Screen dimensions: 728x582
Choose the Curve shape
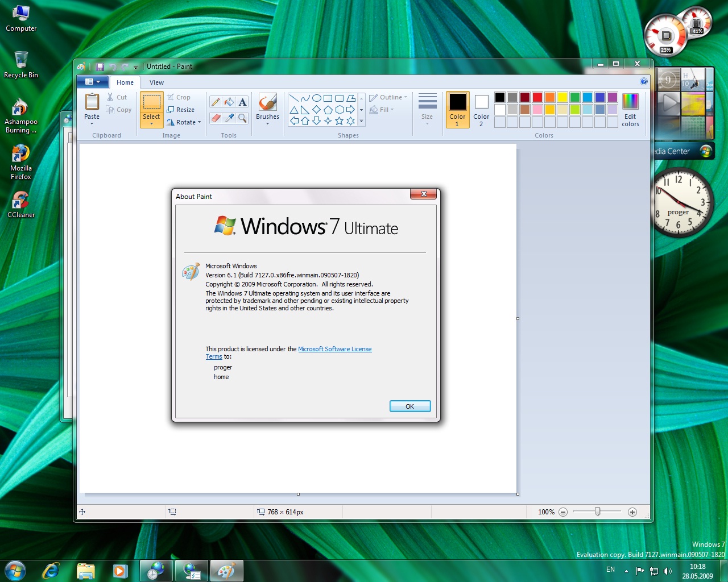305,98
